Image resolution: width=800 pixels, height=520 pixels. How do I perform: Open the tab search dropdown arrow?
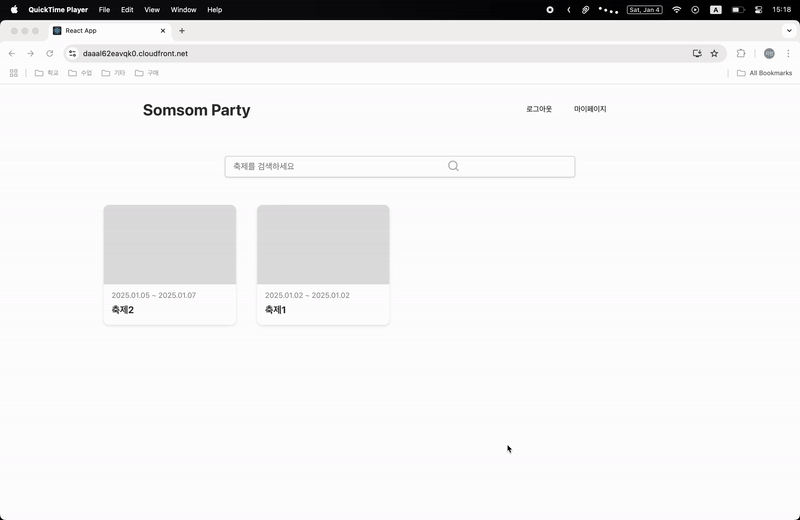tap(789, 31)
